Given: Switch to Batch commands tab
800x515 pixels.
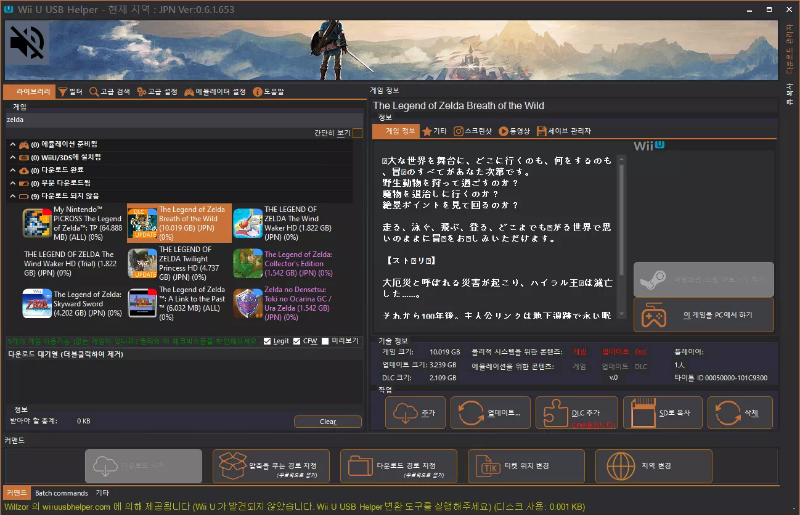Looking at the screenshot, I should click(x=61, y=494).
